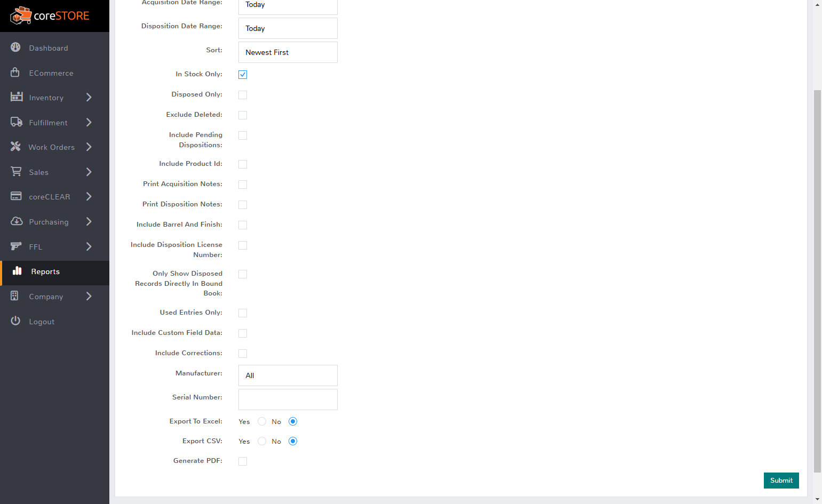This screenshot has width=822, height=504.
Task: Click inside the Serial Number field
Action: pos(288,399)
